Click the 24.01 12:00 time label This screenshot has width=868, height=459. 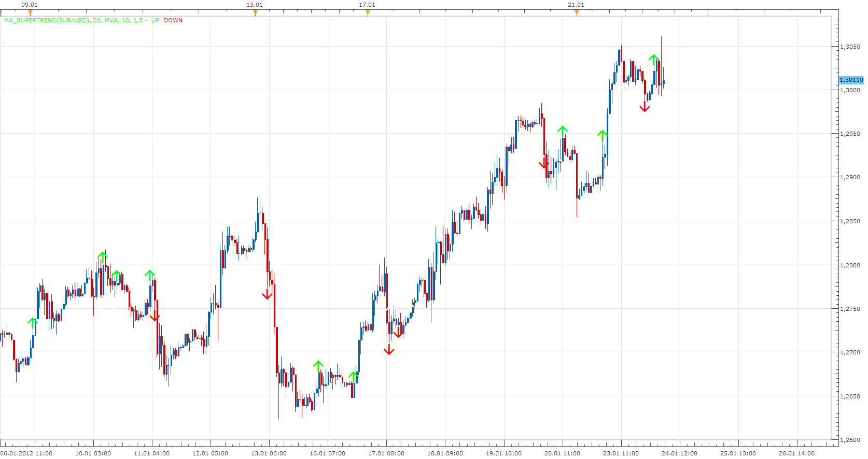680,453
